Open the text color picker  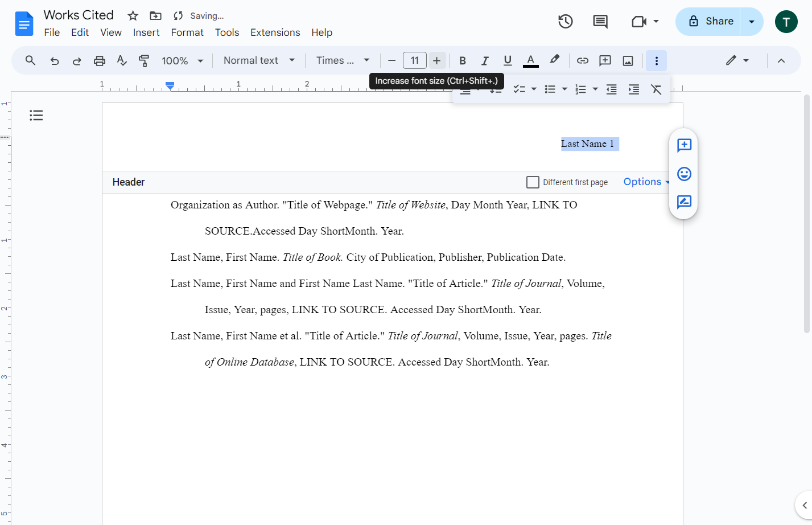(x=530, y=60)
